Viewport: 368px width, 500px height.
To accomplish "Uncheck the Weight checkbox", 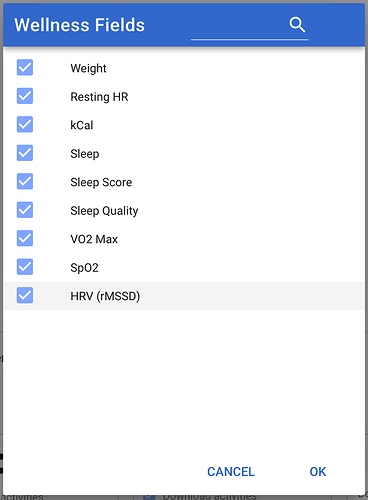I will 25,68.
